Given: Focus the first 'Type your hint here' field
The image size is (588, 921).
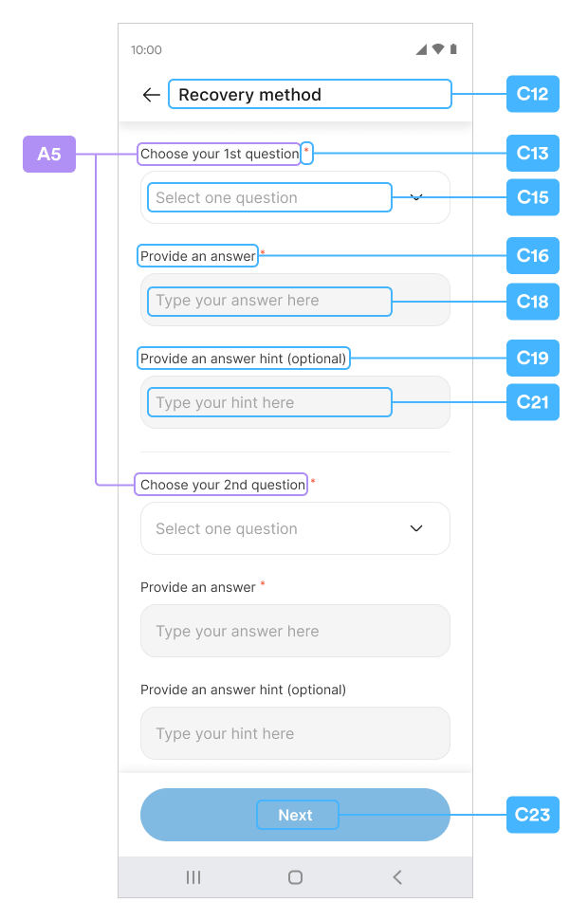Looking at the screenshot, I should point(294,403).
